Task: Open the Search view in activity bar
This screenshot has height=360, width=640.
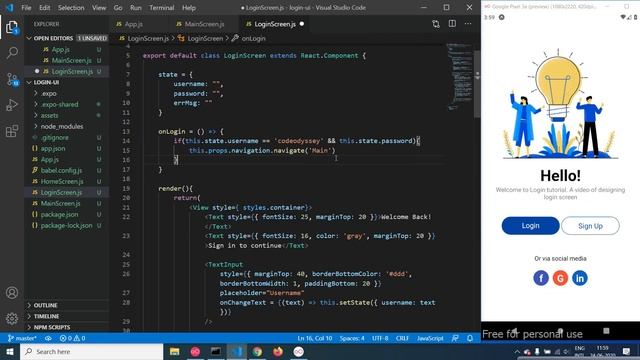Action: click(x=12, y=52)
